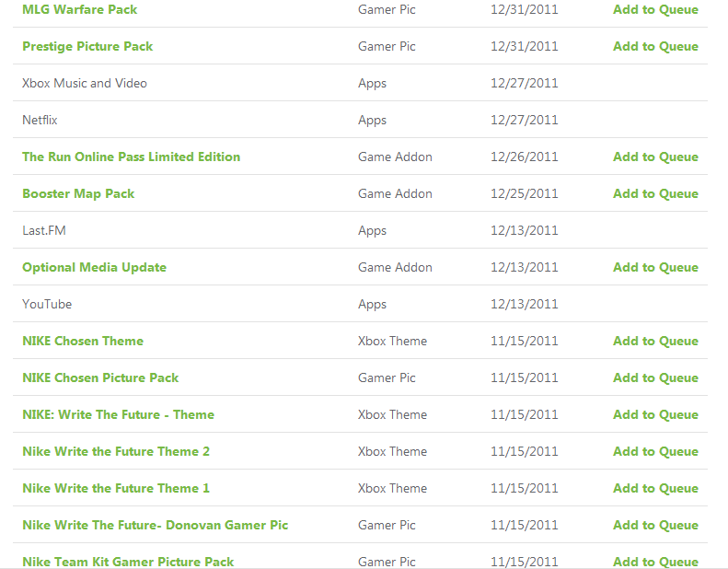The height and width of the screenshot is (569, 728).
Task: Open Nike Write the Future Theme 1
Action: [116, 488]
